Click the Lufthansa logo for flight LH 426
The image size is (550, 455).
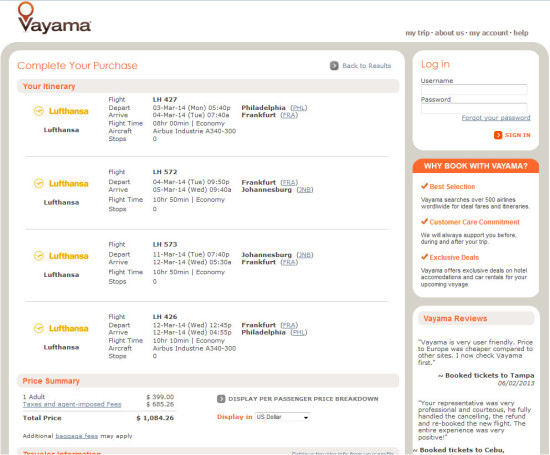[x=61, y=328]
